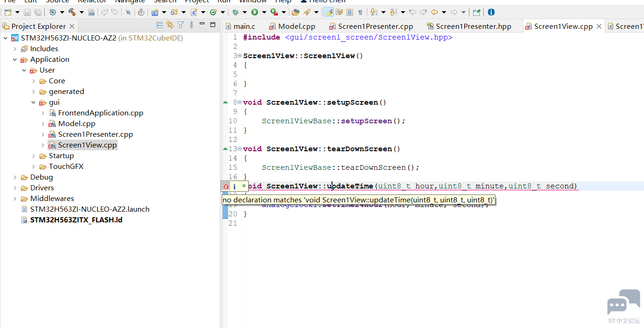Go back to previous edit location arrow
The image size is (644, 328).
(x=434, y=12)
